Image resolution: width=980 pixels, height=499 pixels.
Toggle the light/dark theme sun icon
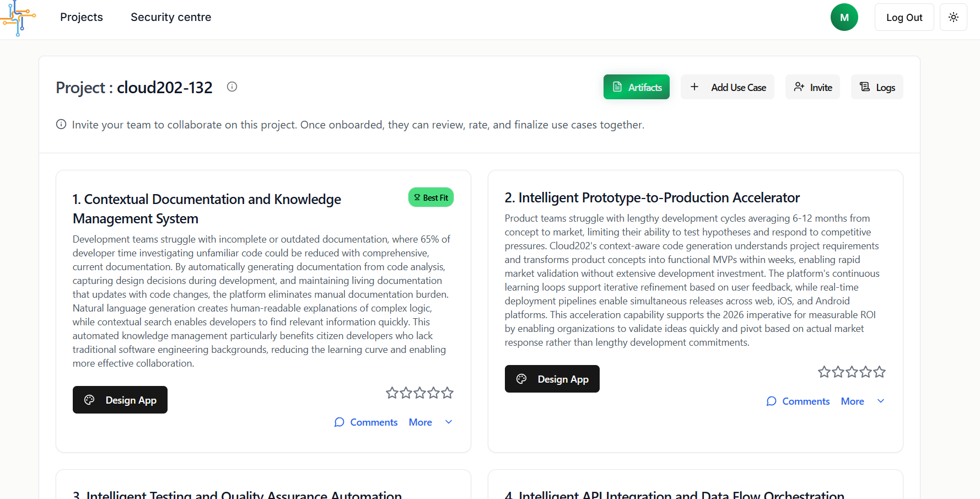953,17
